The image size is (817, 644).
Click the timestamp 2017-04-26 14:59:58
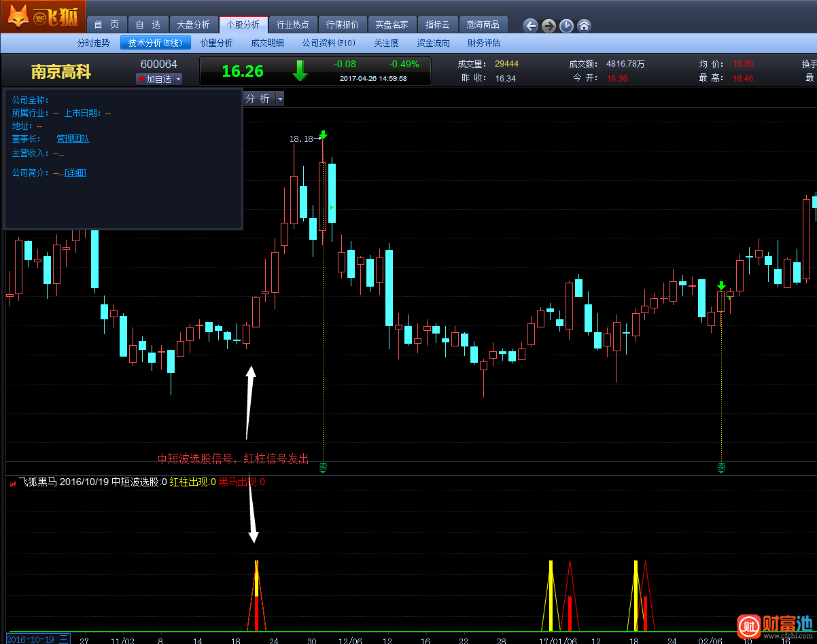(373, 78)
